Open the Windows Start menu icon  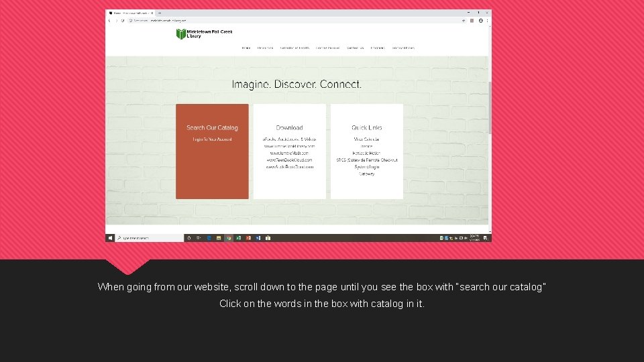pos(110,238)
